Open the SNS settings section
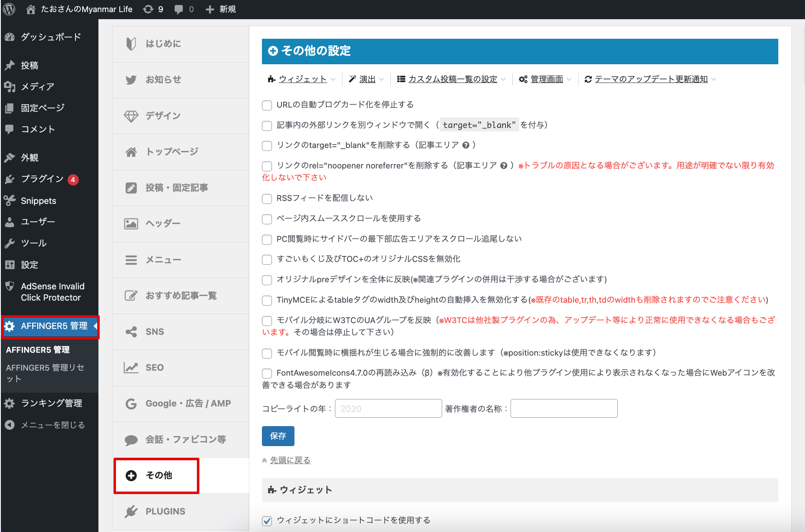 tap(155, 331)
